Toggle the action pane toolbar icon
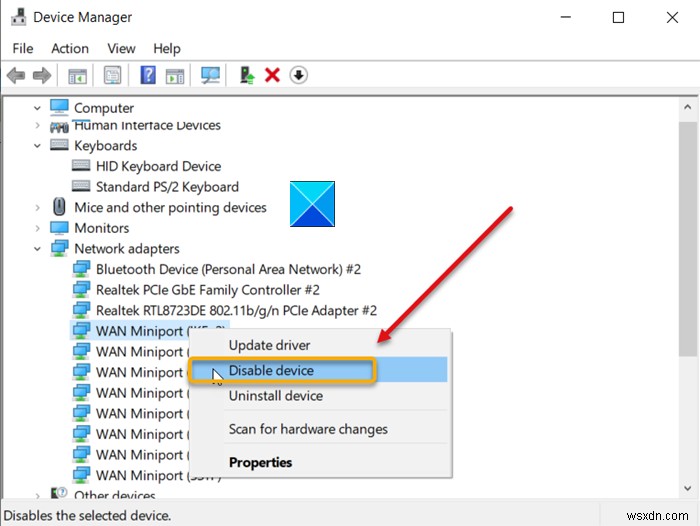The image size is (700, 526). [175, 75]
